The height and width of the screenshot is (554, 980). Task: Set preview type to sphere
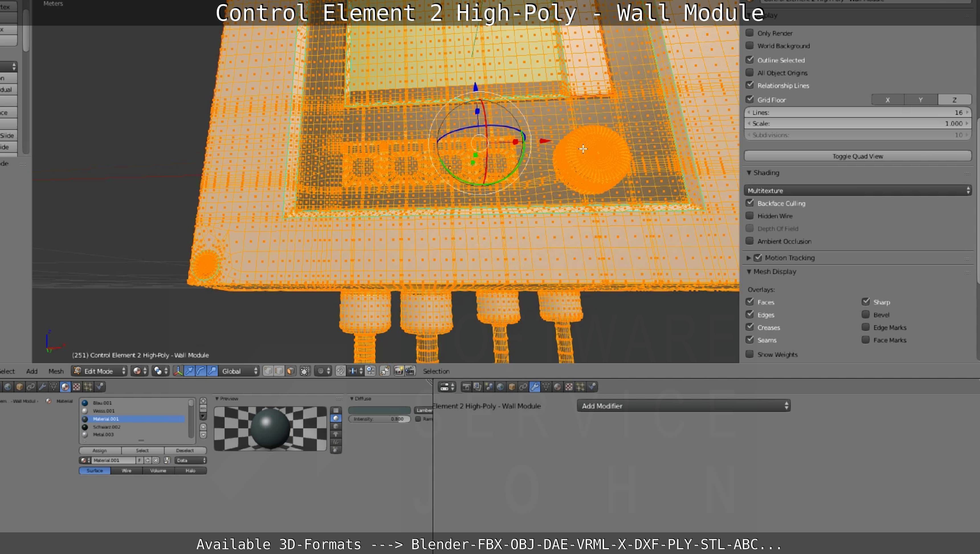click(335, 418)
